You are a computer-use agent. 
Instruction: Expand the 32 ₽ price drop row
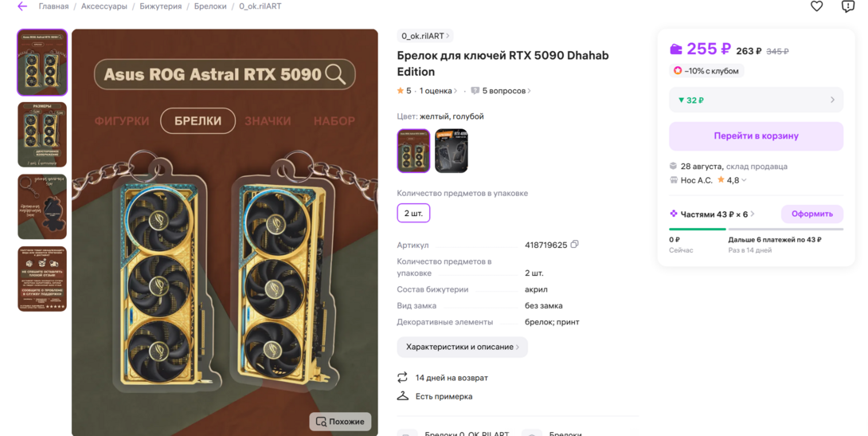(x=757, y=100)
